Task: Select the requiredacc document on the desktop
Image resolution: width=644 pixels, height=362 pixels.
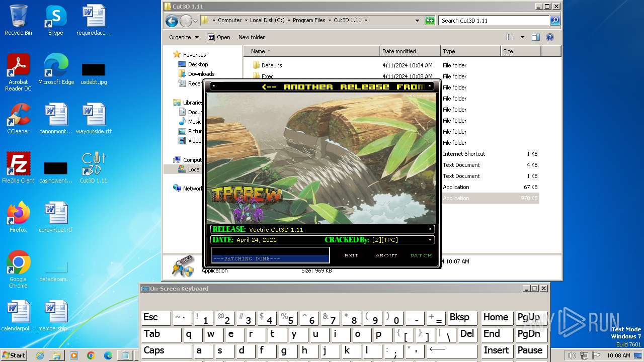Action: tap(94, 20)
